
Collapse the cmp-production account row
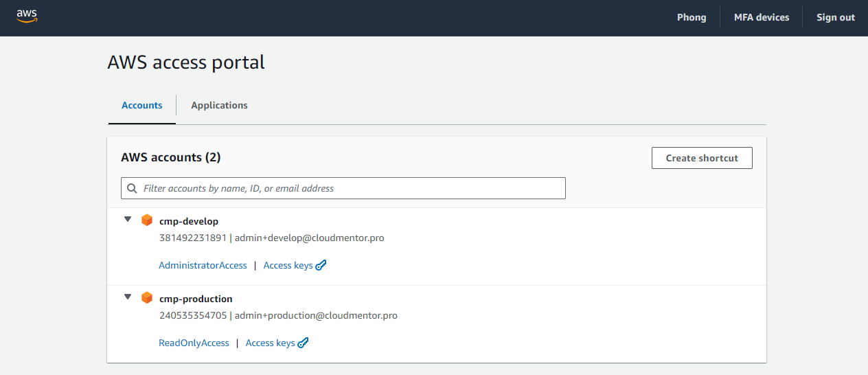click(128, 297)
